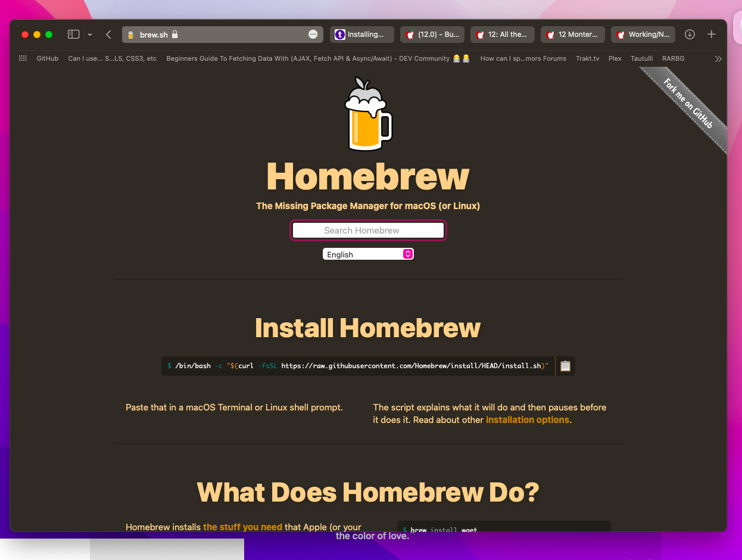The image size is (742, 560).
Task: Follow the installation options link
Action: point(528,420)
